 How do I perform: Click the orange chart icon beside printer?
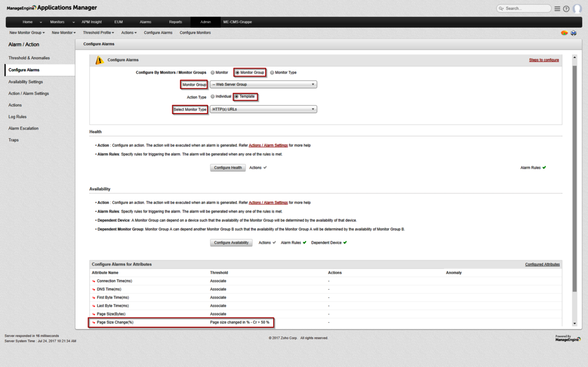pyautogui.click(x=564, y=33)
